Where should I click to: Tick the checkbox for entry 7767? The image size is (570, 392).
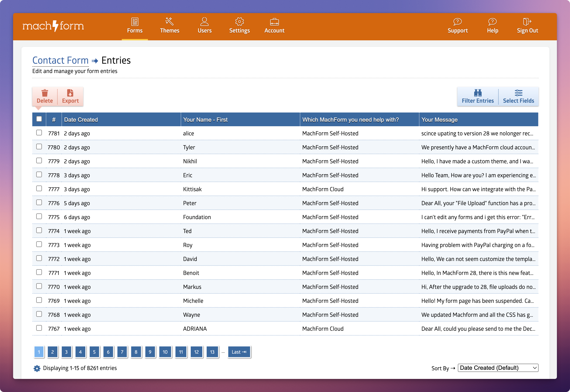[x=39, y=328]
